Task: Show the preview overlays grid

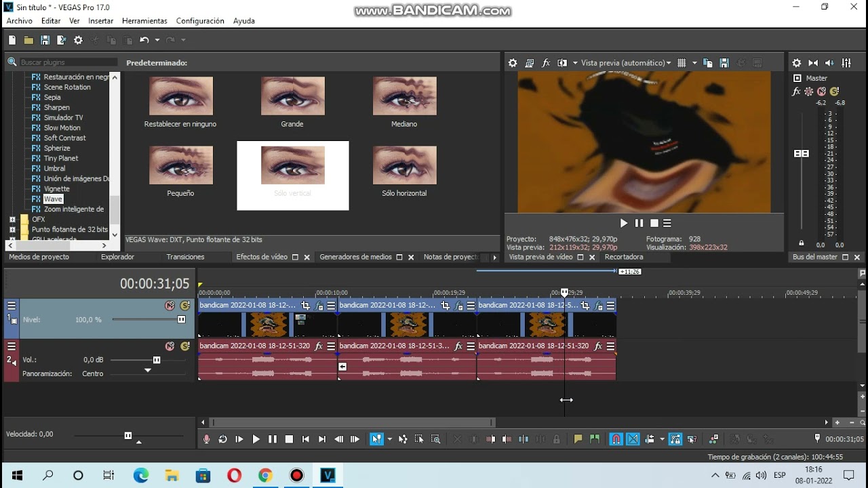Action: pyautogui.click(x=682, y=63)
